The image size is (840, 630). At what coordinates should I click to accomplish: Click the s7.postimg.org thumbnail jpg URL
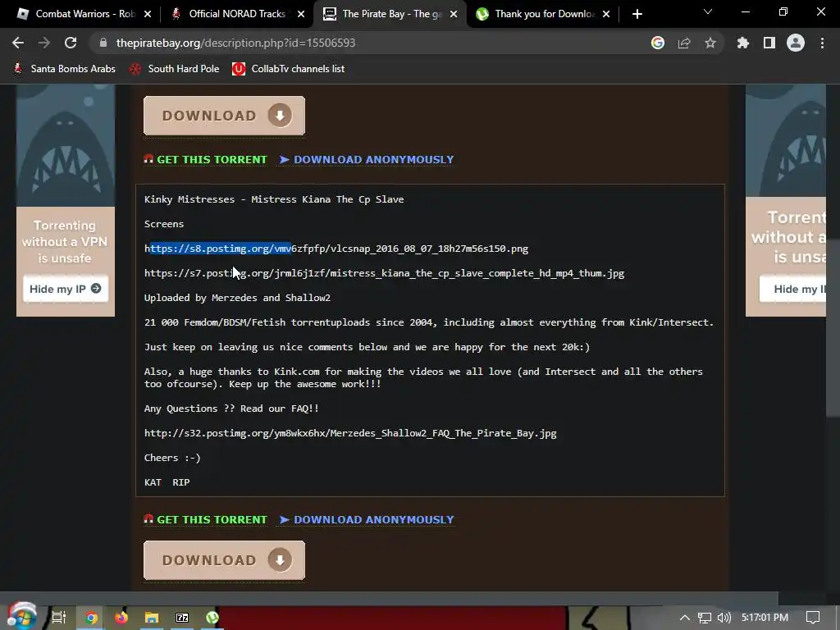(x=384, y=273)
